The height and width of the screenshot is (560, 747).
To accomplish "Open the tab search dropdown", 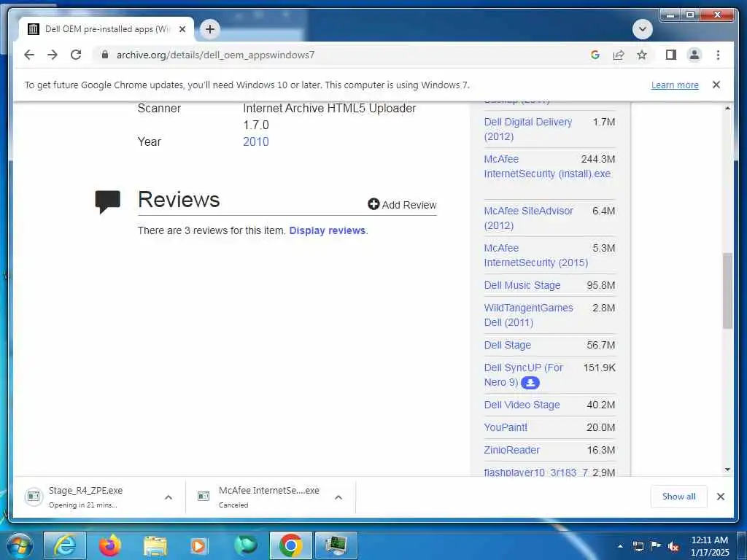I will (x=642, y=29).
